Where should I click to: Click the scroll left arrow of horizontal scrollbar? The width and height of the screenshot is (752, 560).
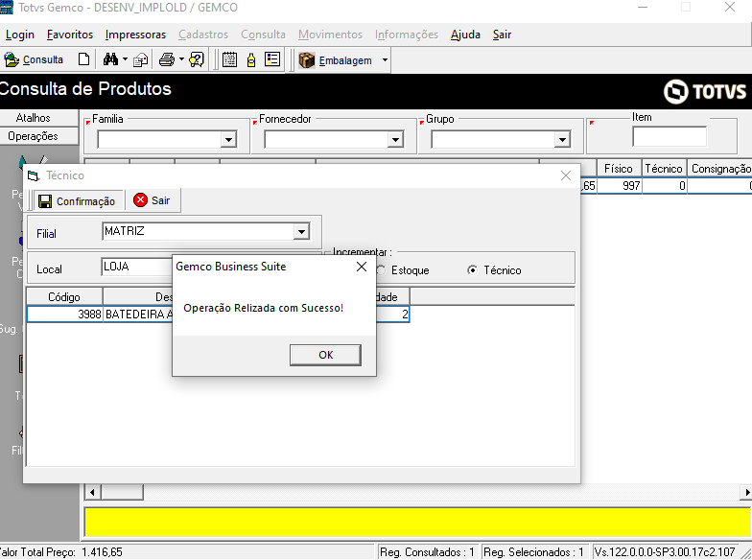pos(92,492)
